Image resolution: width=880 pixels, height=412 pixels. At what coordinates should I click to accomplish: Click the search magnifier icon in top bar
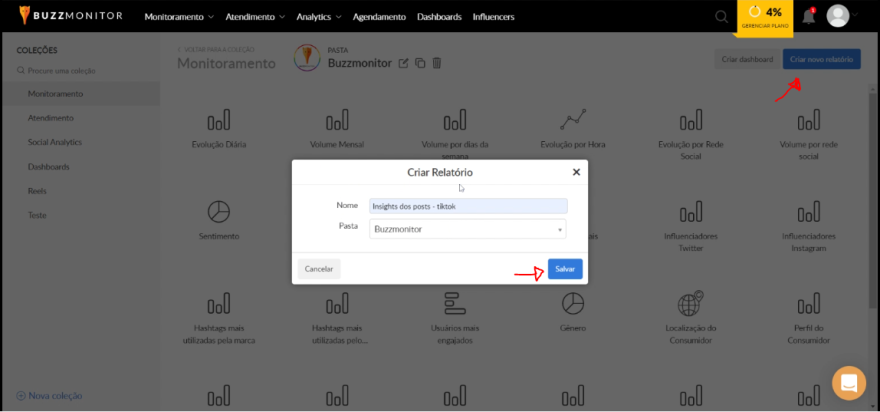pyautogui.click(x=721, y=17)
